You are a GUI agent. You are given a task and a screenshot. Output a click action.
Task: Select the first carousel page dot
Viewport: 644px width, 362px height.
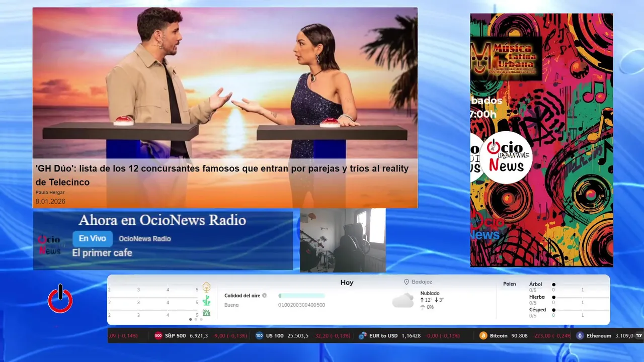tap(190, 319)
